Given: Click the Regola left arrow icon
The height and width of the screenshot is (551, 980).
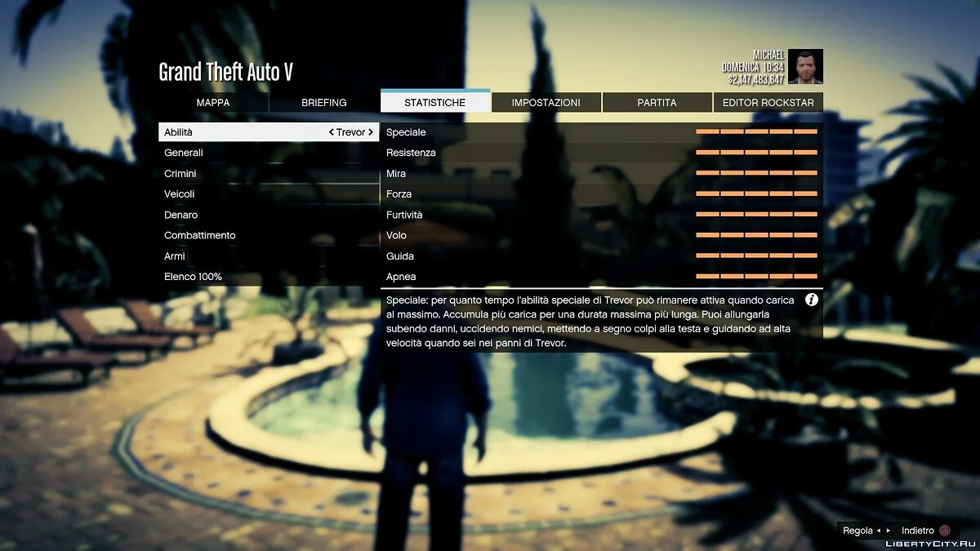Looking at the screenshot, I should [x=879, y=531].
